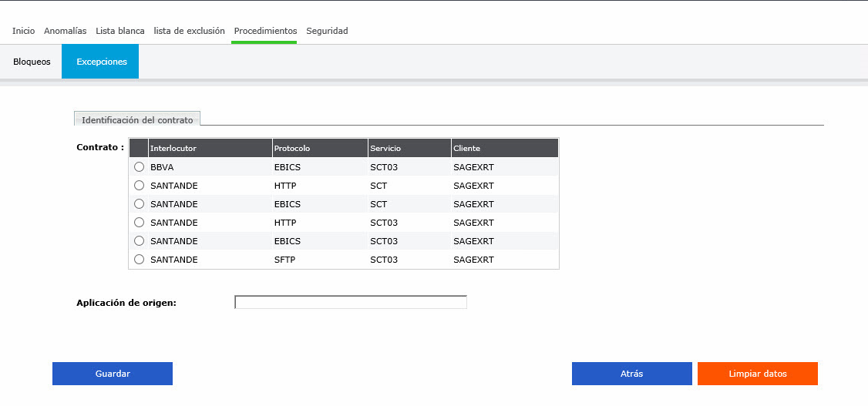
Task: Go to the Anomalías menu
Action: point(65,31)
